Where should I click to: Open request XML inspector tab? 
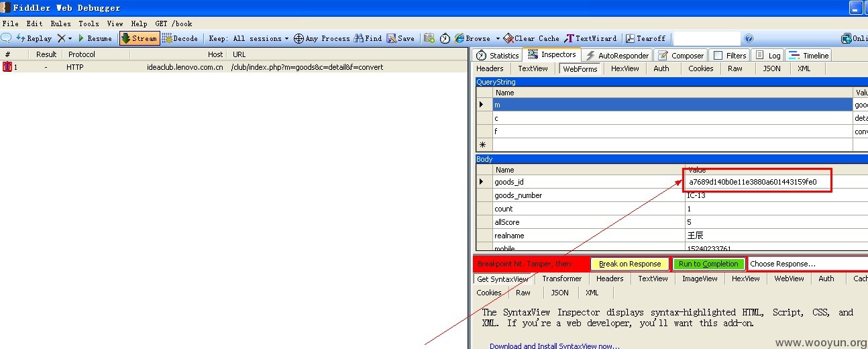click(x=804, y=68)
